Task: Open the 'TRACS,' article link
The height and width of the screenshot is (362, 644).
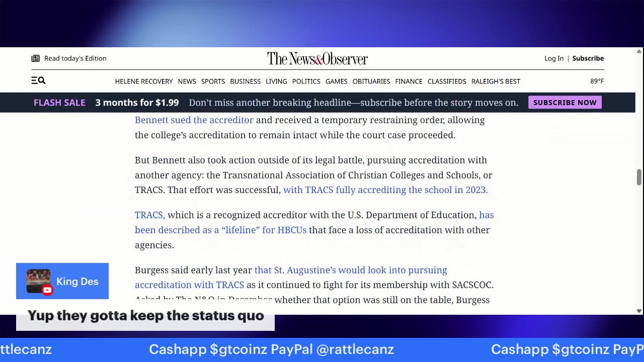Action: click(x=150, y=215)
